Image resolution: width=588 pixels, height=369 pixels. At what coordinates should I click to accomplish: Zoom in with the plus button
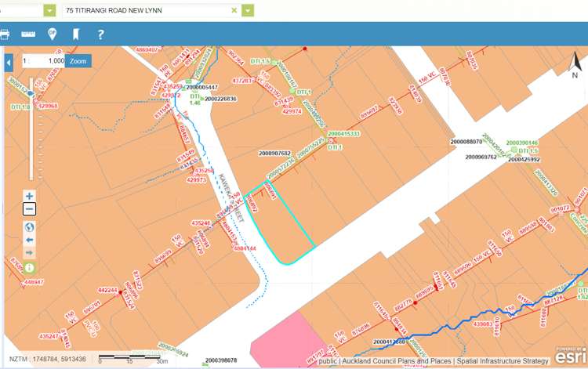click(x=29, y=196)
